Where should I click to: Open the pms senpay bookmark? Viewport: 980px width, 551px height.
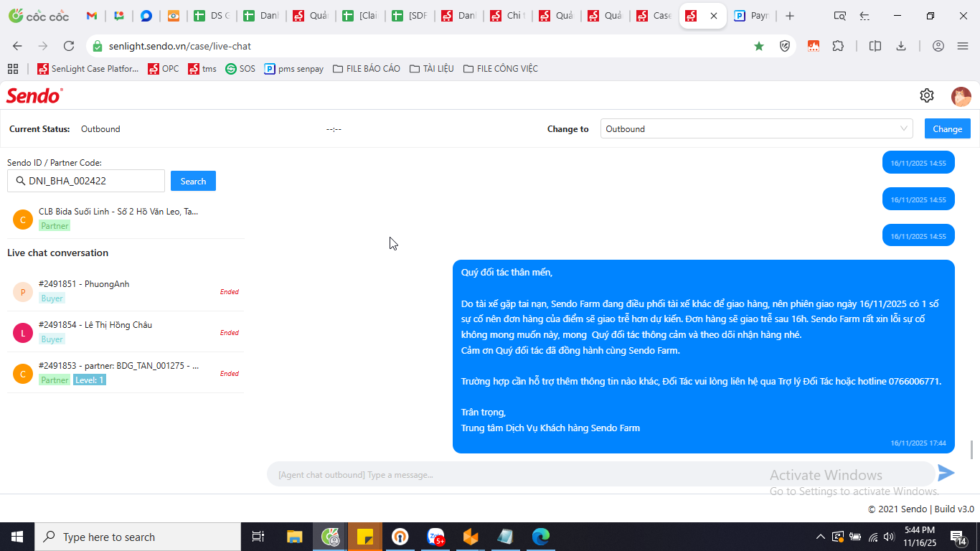(294, 69)
